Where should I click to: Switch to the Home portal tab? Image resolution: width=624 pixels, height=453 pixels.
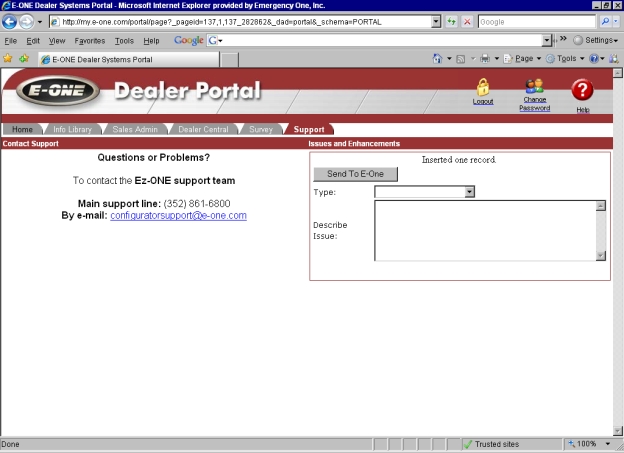tap(22, 129)
